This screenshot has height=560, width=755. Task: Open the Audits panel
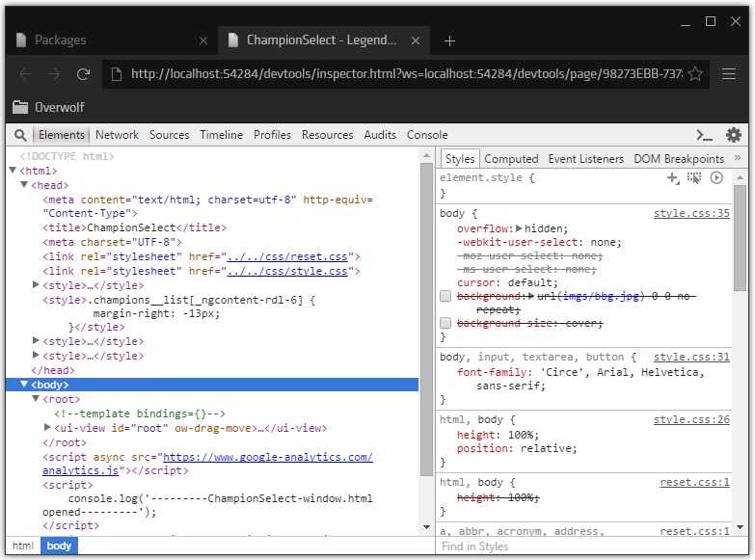[x=380, y=135]
